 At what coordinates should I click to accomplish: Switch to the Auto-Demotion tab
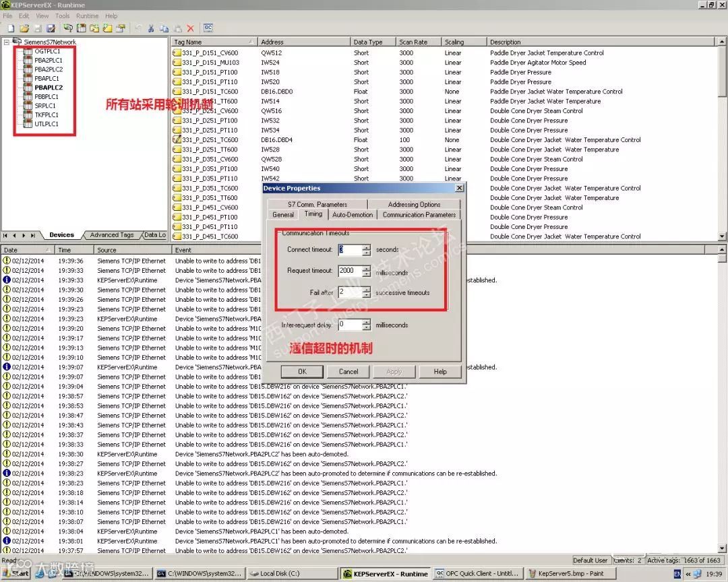point(353,215)
